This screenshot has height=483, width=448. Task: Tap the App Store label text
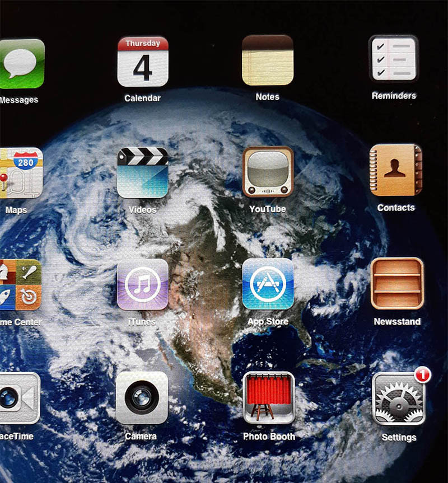268,322
